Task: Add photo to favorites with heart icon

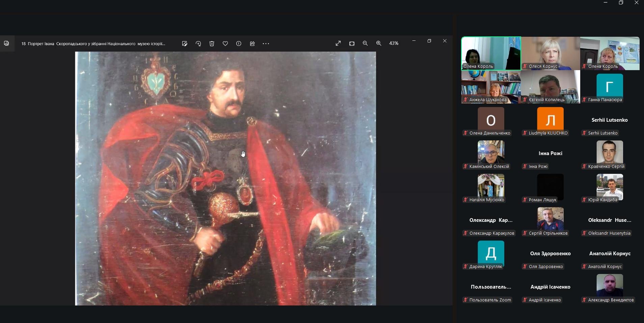Action: 225,43
